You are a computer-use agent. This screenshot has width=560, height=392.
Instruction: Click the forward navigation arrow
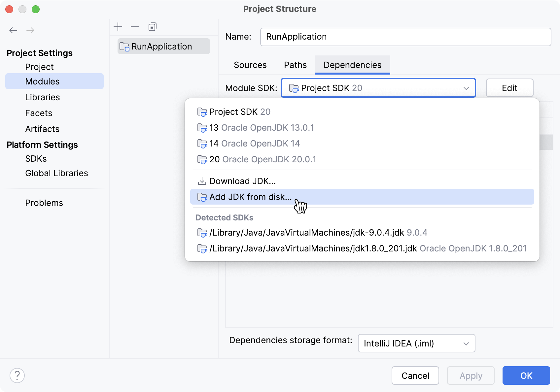[x=30, y=30]
